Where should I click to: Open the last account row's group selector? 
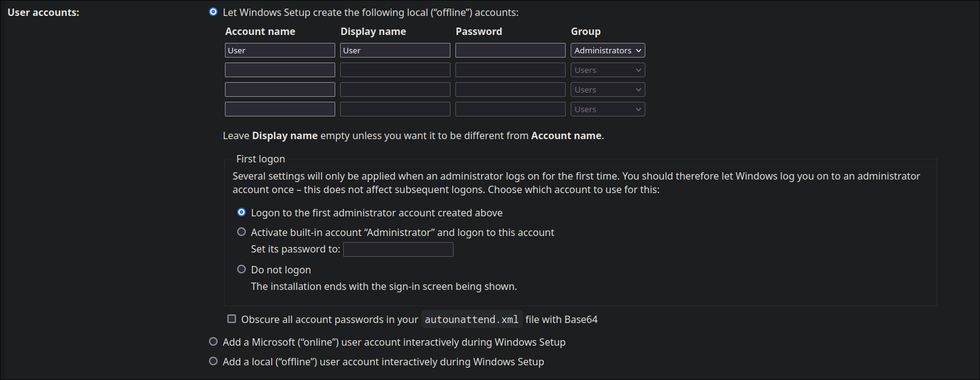[607, 108]
